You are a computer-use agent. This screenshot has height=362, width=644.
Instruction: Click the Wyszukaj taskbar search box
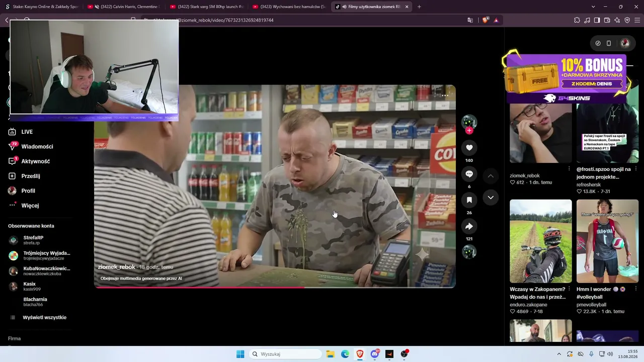286,354
